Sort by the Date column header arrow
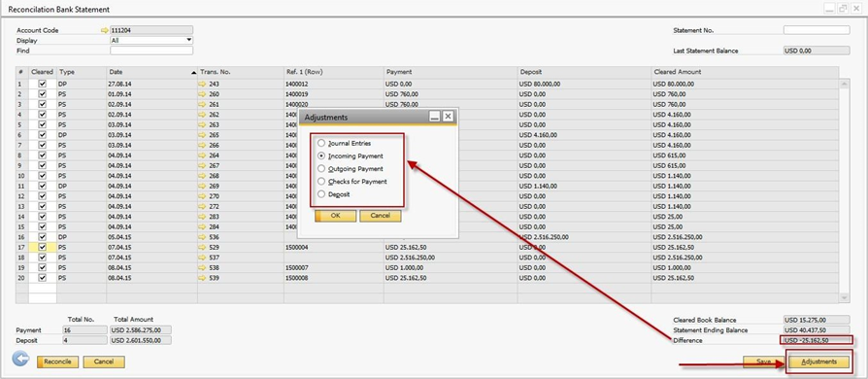The height and width of the screenshot is (379, 868). (x=193, y=73)
